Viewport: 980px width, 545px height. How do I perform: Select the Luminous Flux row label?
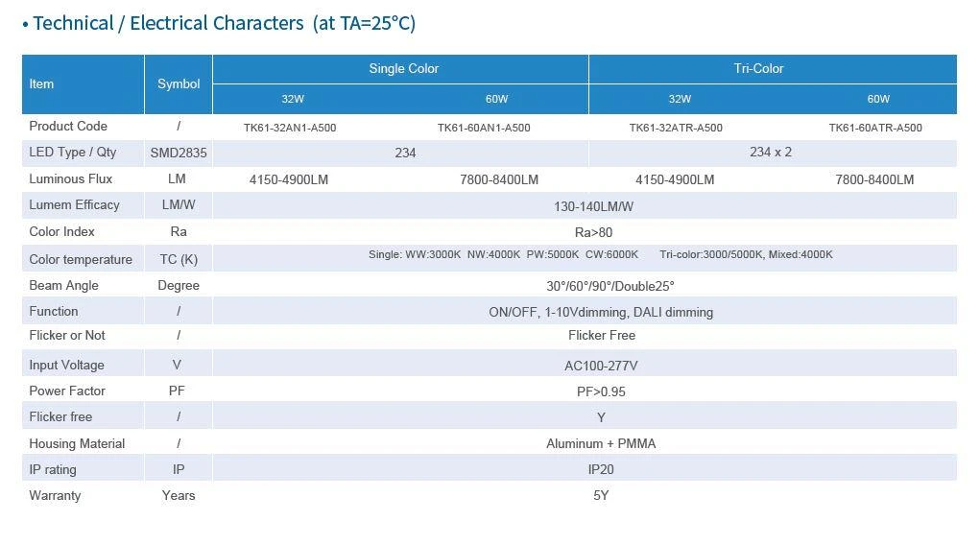click(71, 178)
